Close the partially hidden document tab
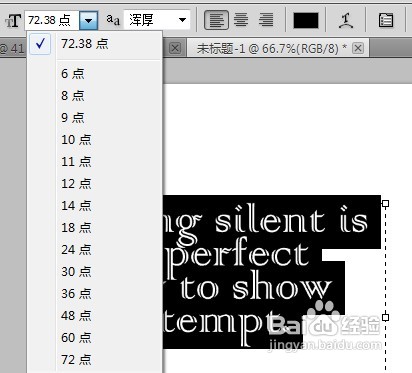Screen dimensions: 412x373 pyautogui.click(x=175, y=48)
